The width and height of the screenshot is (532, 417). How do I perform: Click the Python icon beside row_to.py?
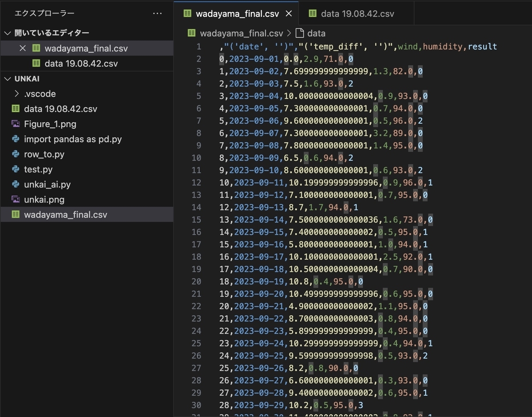(16, 154)
